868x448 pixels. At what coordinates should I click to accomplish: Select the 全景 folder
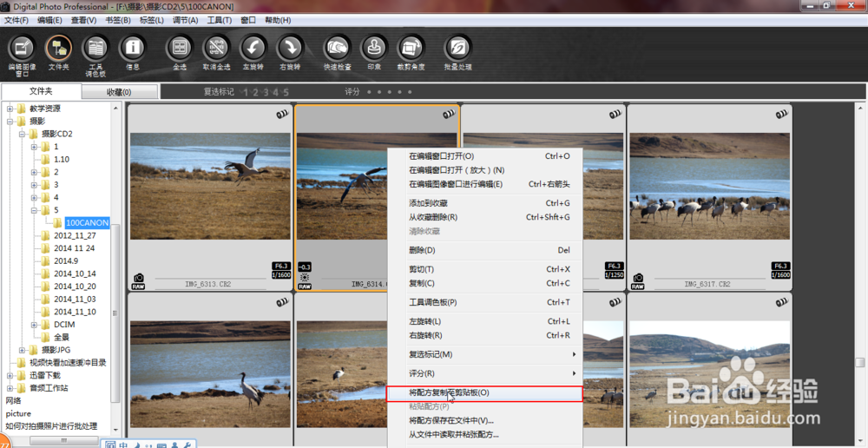click(x=62, y=337)
